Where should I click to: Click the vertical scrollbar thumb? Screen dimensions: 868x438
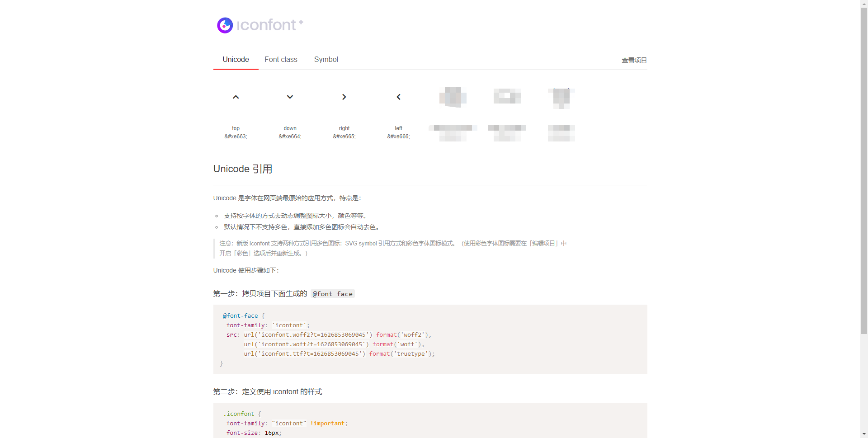(x=864, y=171)
